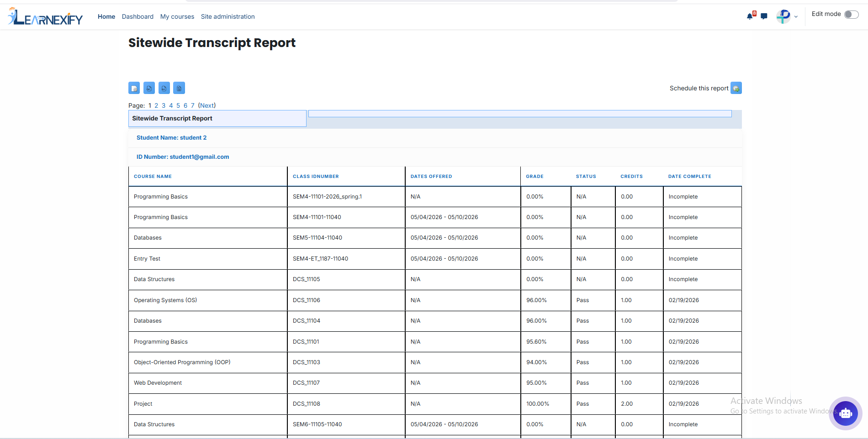This screenshot has width=868, height=439.
Task: Go to report page 2
Action: click(156, 105)
